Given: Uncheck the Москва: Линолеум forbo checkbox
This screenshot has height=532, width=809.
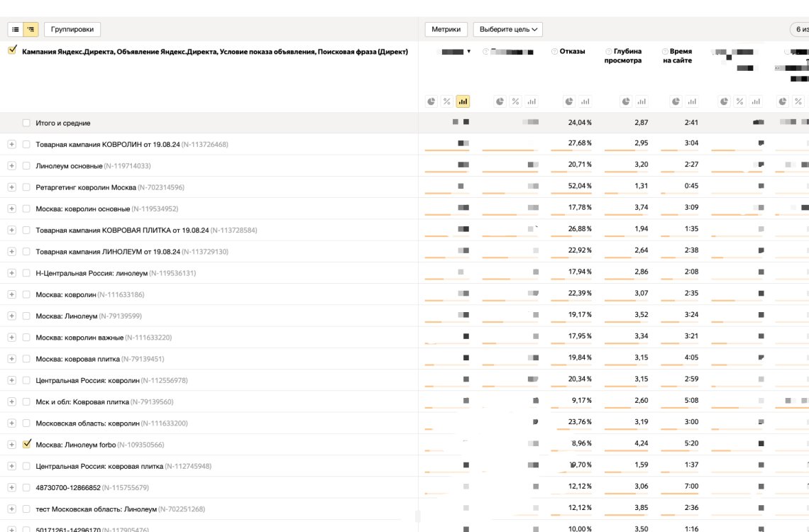Looking at the screenshot, I should [27, 444].
